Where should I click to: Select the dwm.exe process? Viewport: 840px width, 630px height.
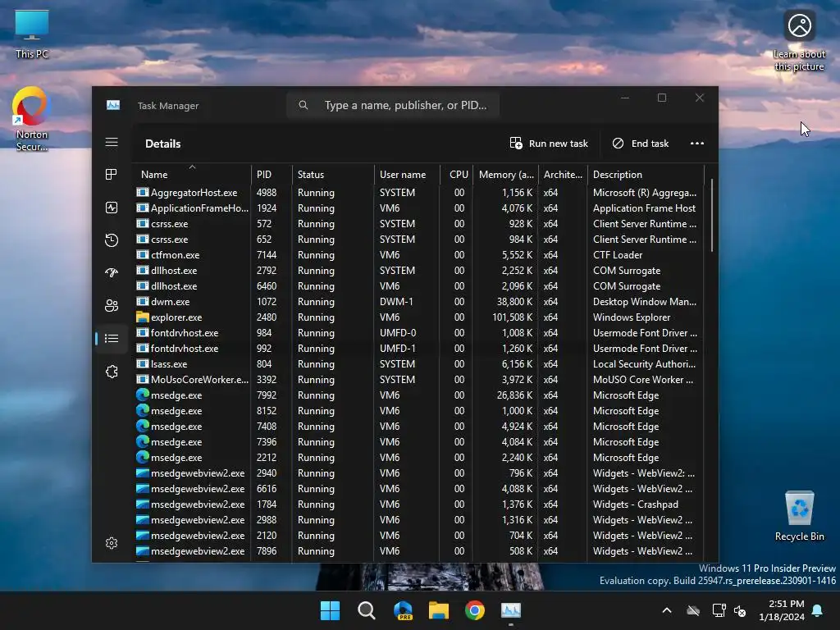171,302
